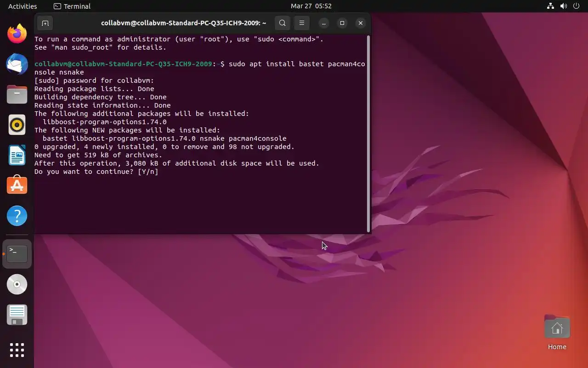Click the 'To run a command as administrator' line
The image size is (588, 368).
click(x=179, y=39)
